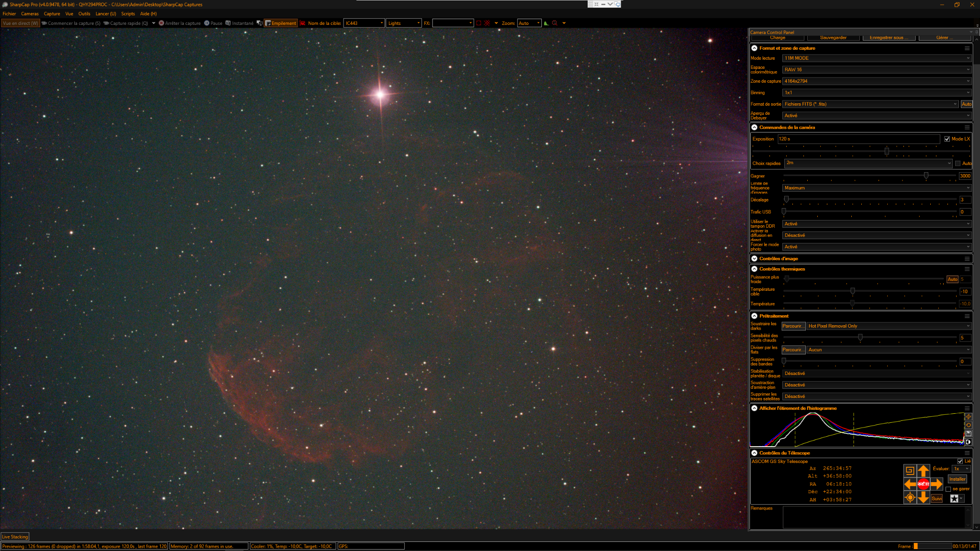980x551 pixels.
Task: Open the Binning 1x1 dropdown
Action: (x=877, y=93)
